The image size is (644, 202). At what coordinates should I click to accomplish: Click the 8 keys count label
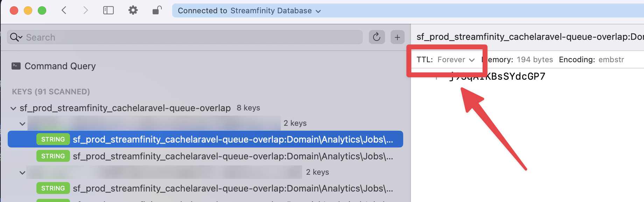click(248, 108)
